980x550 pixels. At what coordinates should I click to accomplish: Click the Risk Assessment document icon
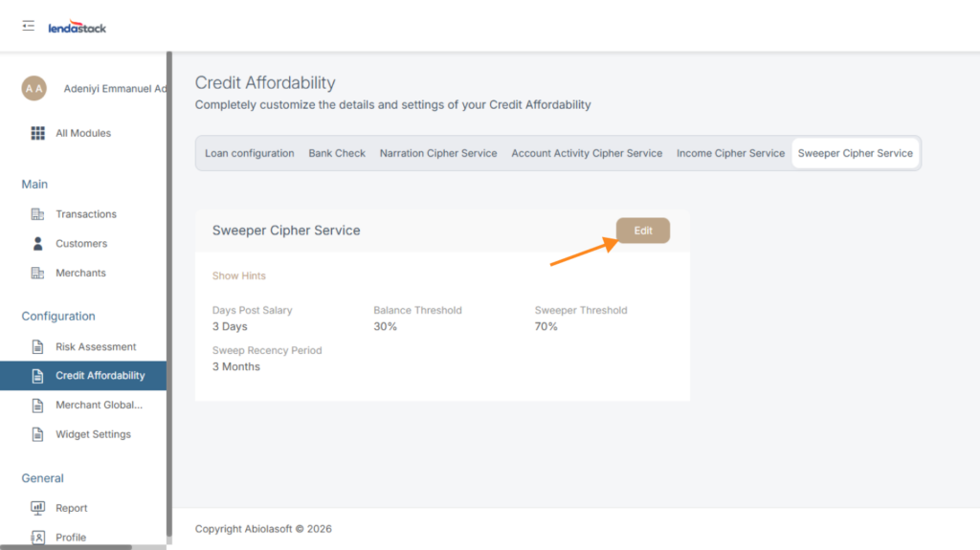(x=38, y=347)
